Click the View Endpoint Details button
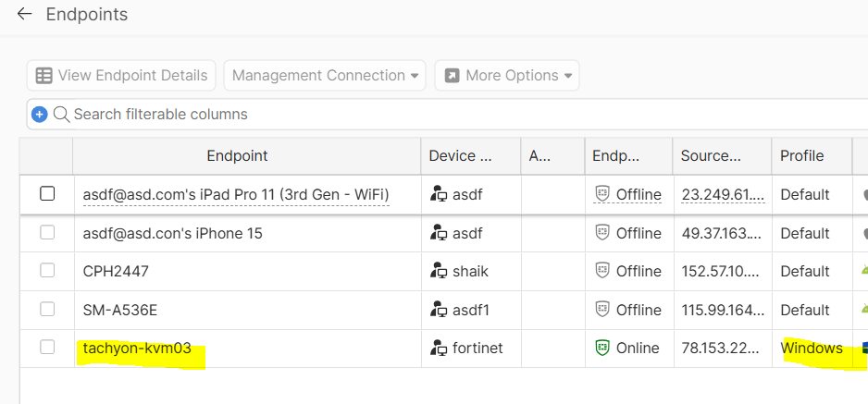Viewport: 868px width, 404px height. coord(121,76)
